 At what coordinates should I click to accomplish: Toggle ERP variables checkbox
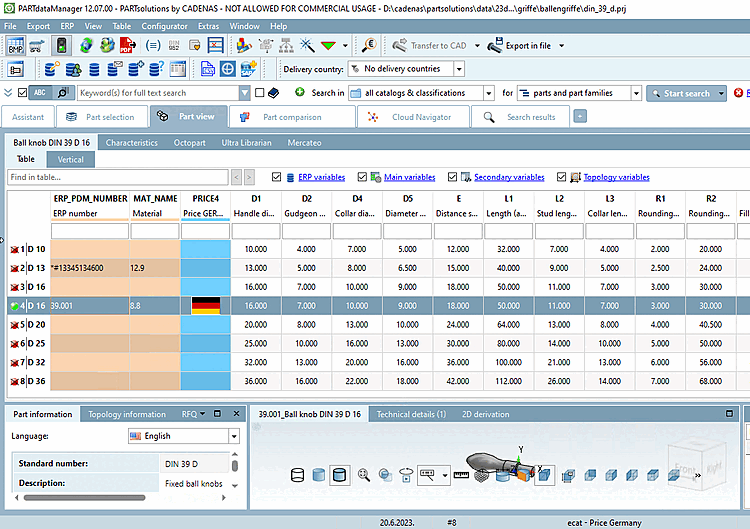pyautogui.click(x=277, y=177)
